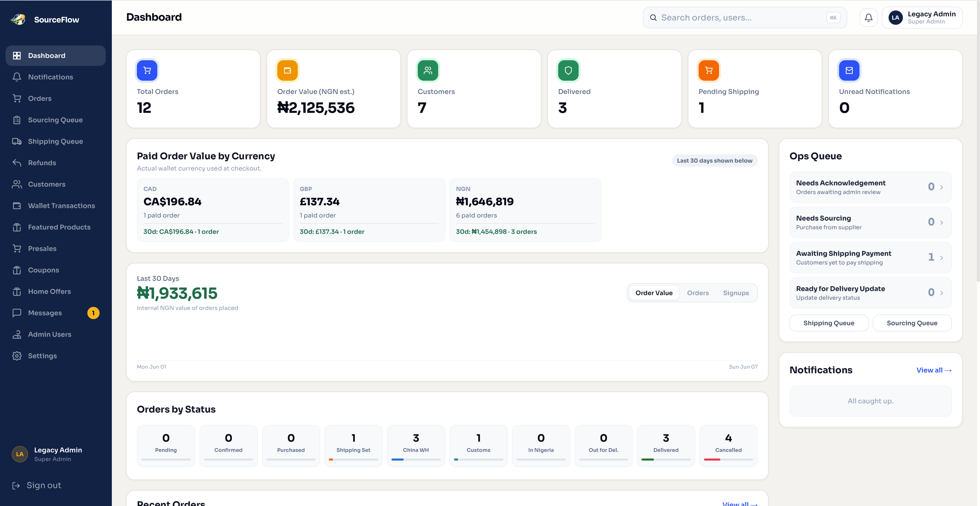Open the top bar notification bell

pos(868,18)
